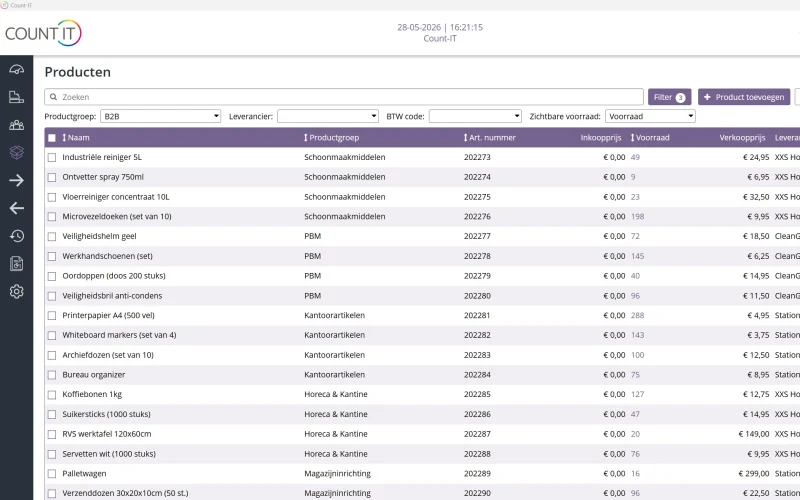Check the box for Palletwagen
Viewport: 800px width, 500px height.
[x=52, y=474]
